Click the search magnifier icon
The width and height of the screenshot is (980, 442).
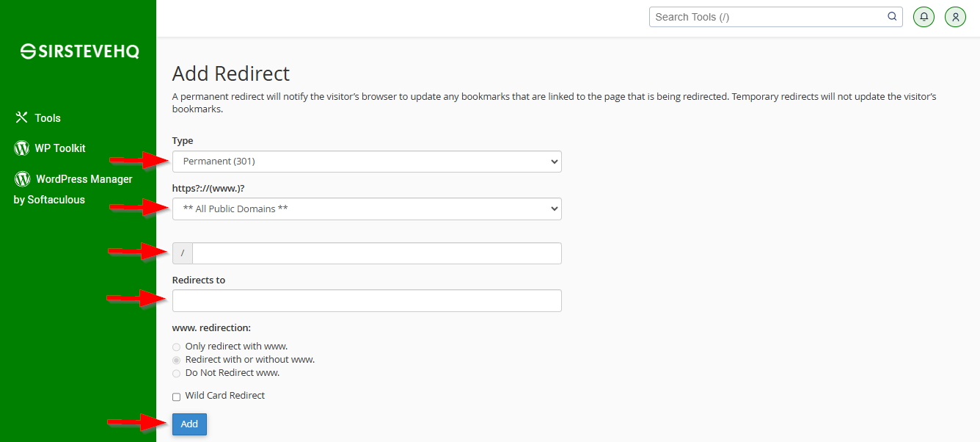click(892, 16)
